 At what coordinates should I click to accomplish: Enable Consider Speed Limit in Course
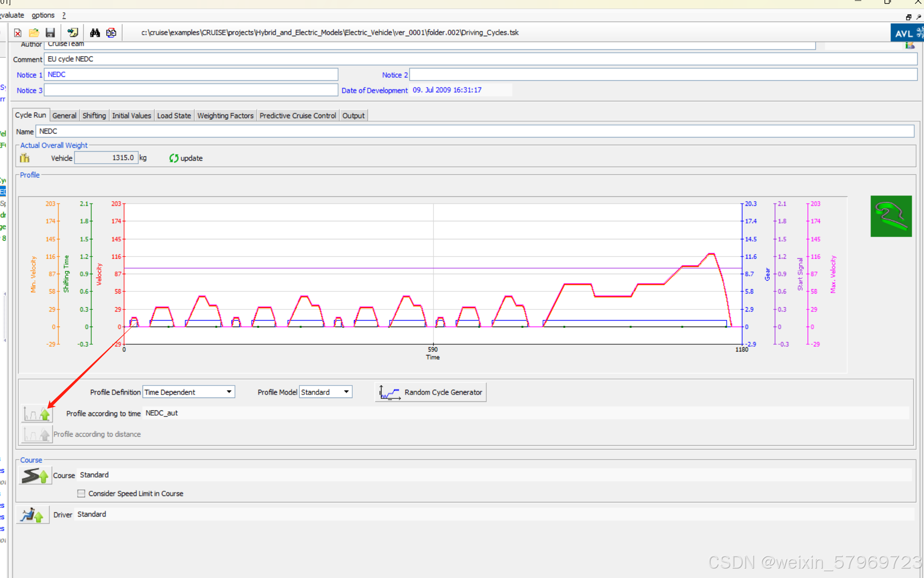81,493
